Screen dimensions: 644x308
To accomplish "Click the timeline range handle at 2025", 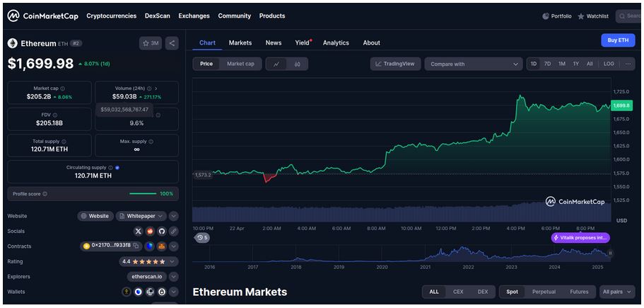I will (x=610, y=253).
